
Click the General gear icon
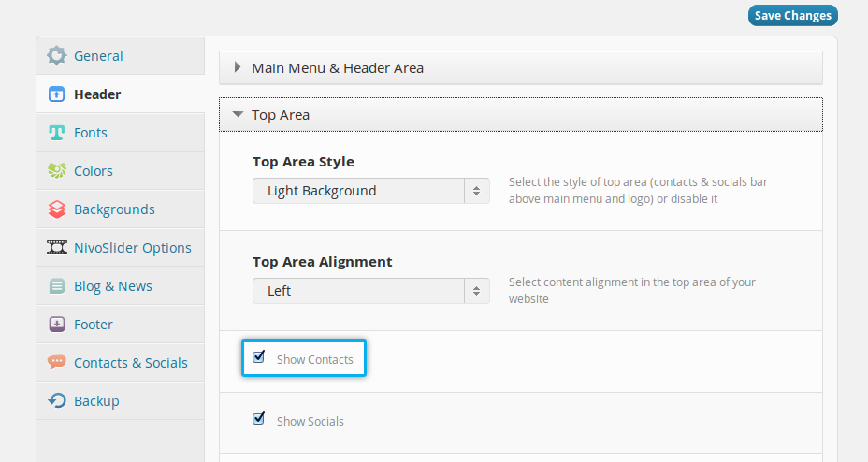point(57,55)
